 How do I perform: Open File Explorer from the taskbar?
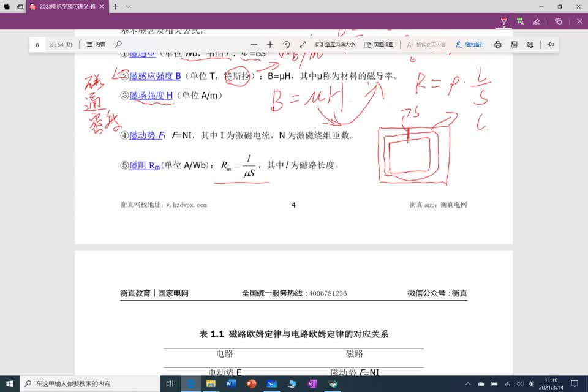tap(211, 384)
